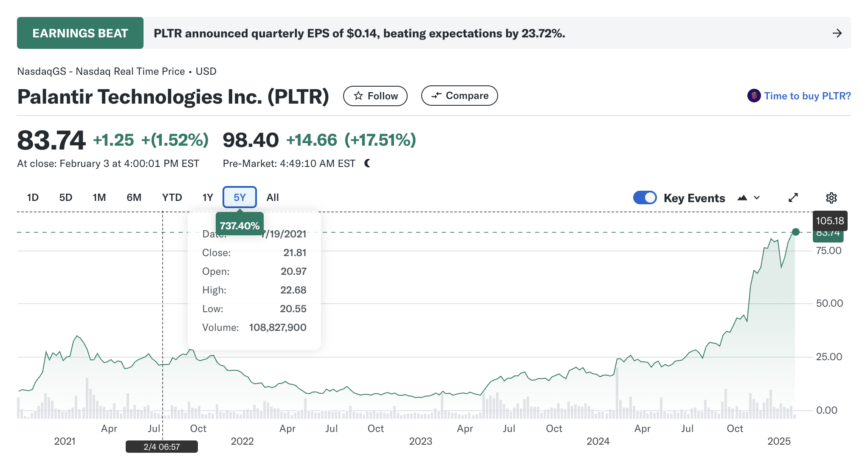
Task: Switch to the 1M range
Action: coord(99,197)
